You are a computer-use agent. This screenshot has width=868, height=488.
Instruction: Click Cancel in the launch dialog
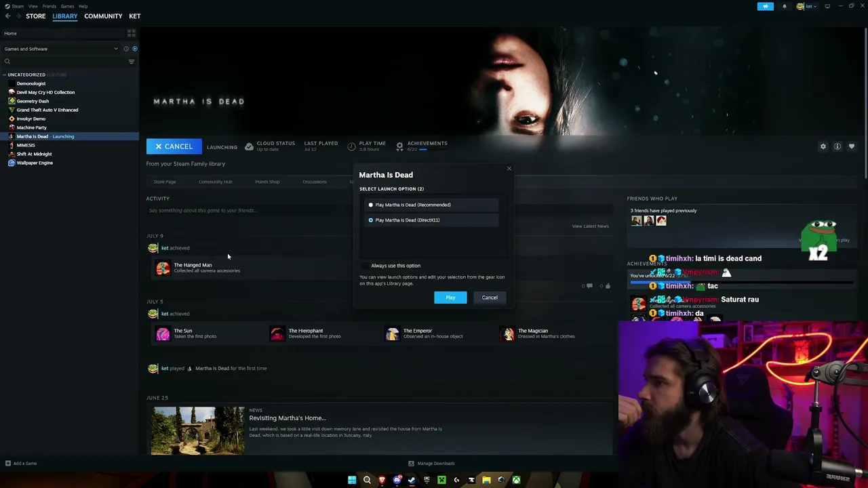(x=490, y=298)
